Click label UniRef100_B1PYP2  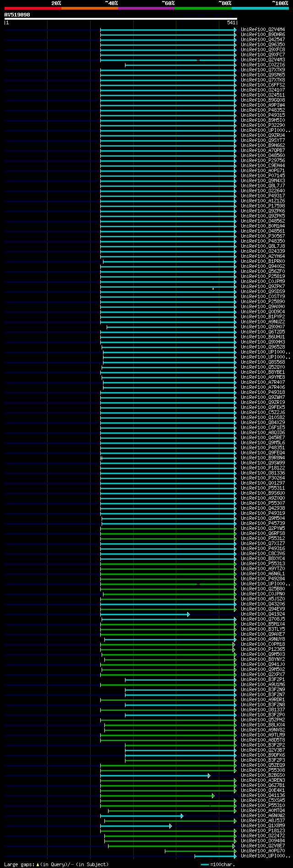coord(263,317)
